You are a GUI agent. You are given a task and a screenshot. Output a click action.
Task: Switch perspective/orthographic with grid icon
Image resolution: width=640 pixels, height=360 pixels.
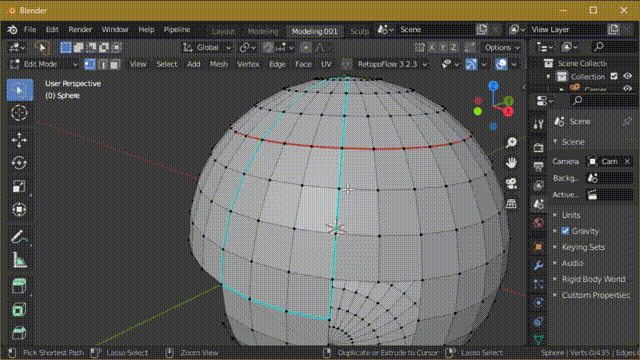tap(511, 204)
